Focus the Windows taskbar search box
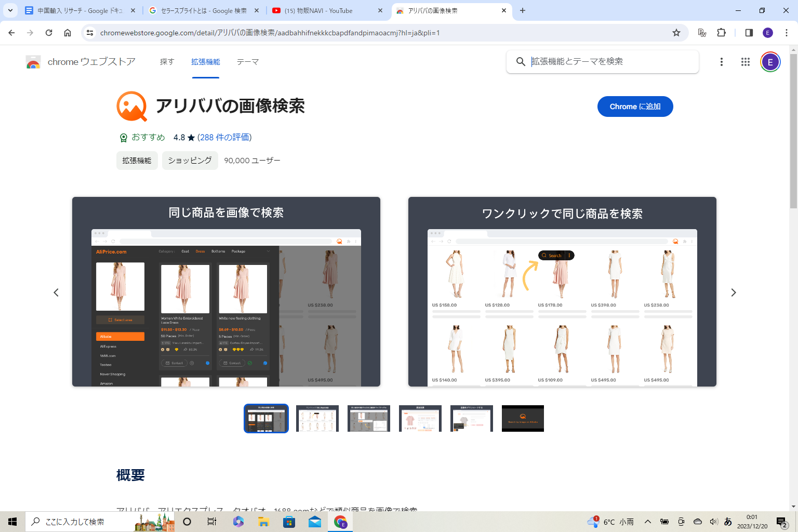This screenshot has height=532, width=798. 101,522
